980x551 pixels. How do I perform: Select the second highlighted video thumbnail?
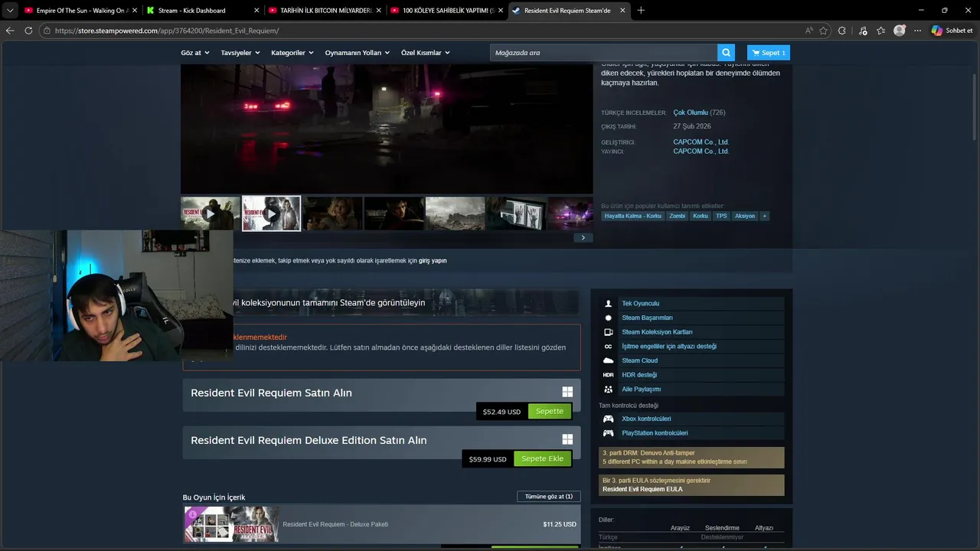[272, 214]
